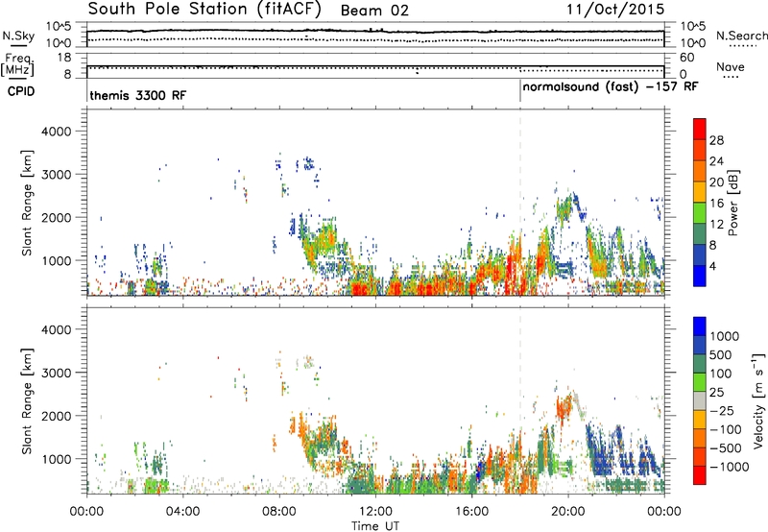Click the 'Power [dB]' color bar label

[732, 203]
